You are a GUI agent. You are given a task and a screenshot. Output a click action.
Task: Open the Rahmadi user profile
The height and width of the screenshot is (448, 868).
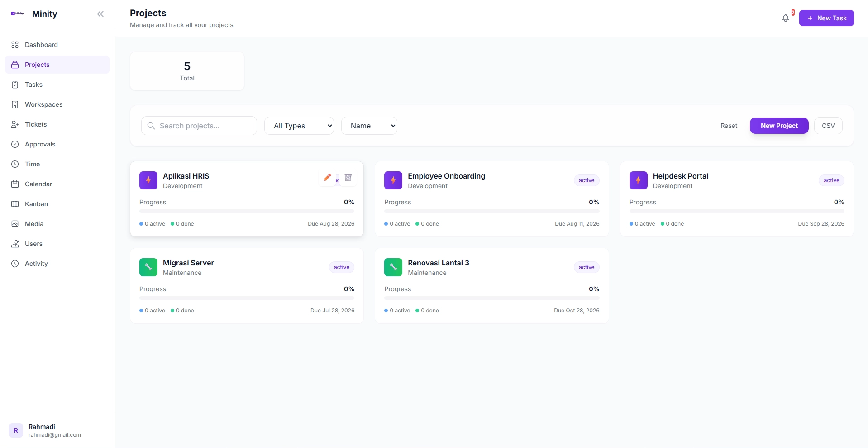coord(57,430)
